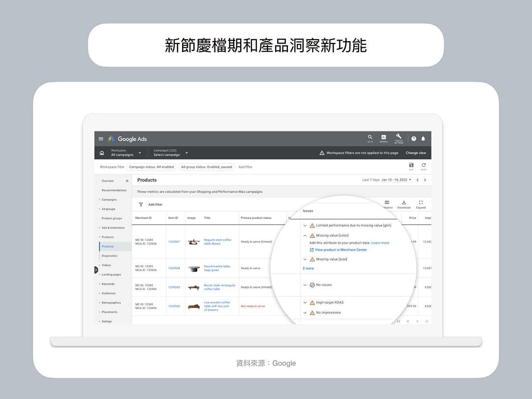
Task: Collapse the Missing value [color] issue
Action: (305, 236)
